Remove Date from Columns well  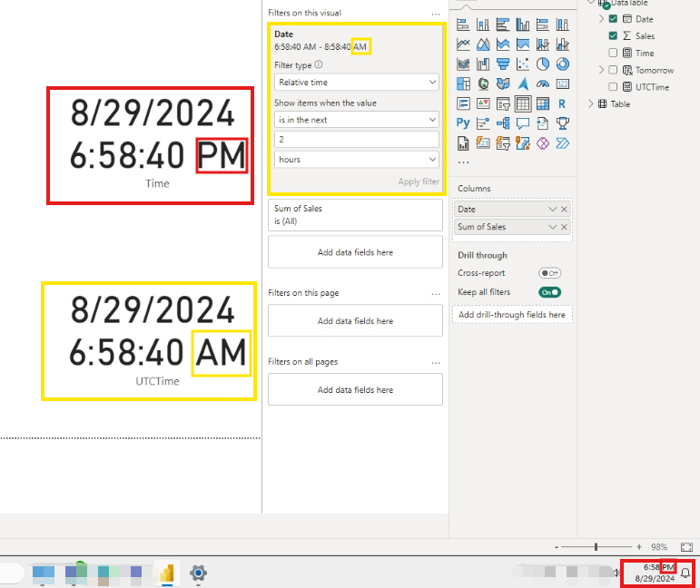point(565,210)
